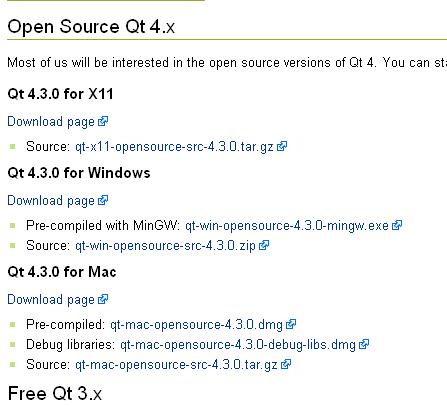Click external-link icon beside X11 Download page
447x406 pixels.
coord(103,121)
